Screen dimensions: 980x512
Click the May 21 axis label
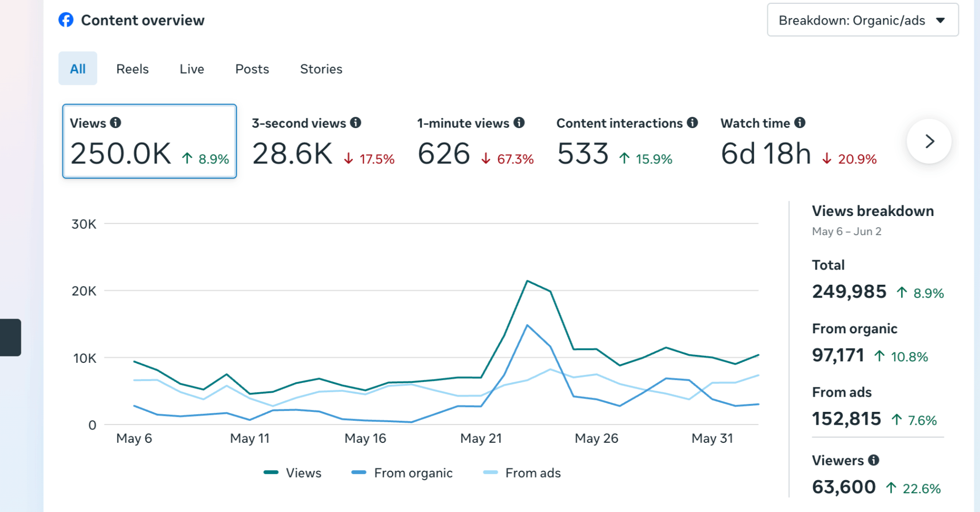(481, 438)
